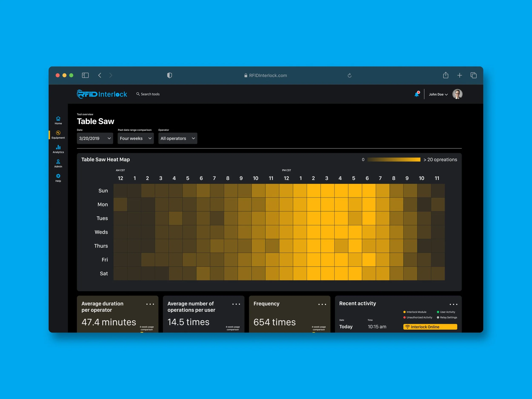Open the Frequency card options menu

(322, 304)
